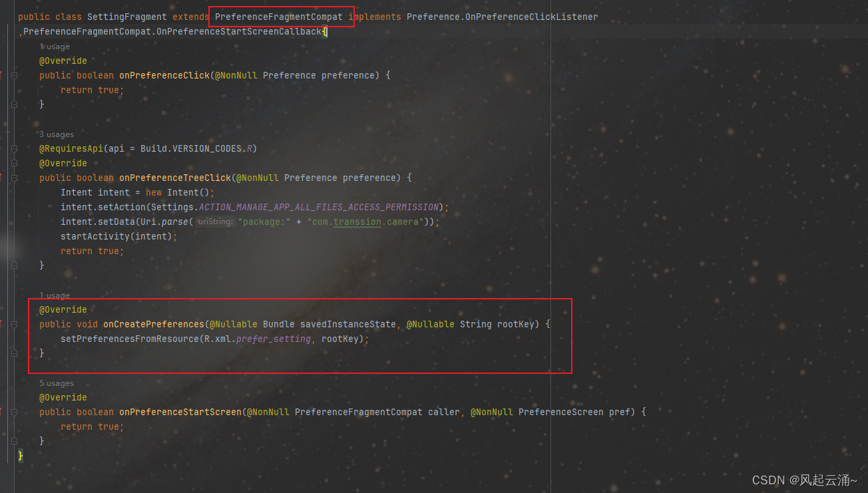This screenshot has height=493, width=868.
Task: Open the '3 usages' hint above onPreferenceTreeClick
Action: click(x=57, y=134)
